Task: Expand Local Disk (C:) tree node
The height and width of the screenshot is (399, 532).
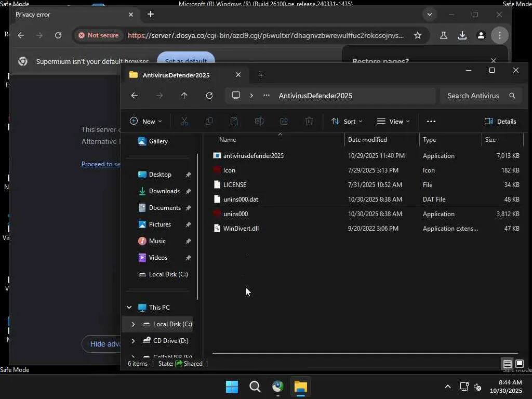Action: coord(133,324)
